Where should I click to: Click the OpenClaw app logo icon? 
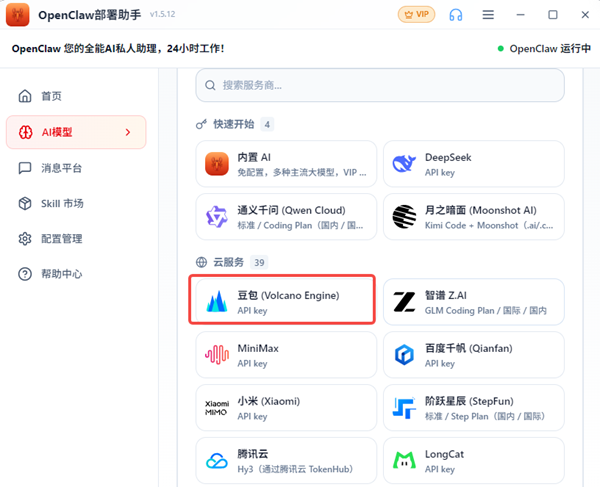18,15
